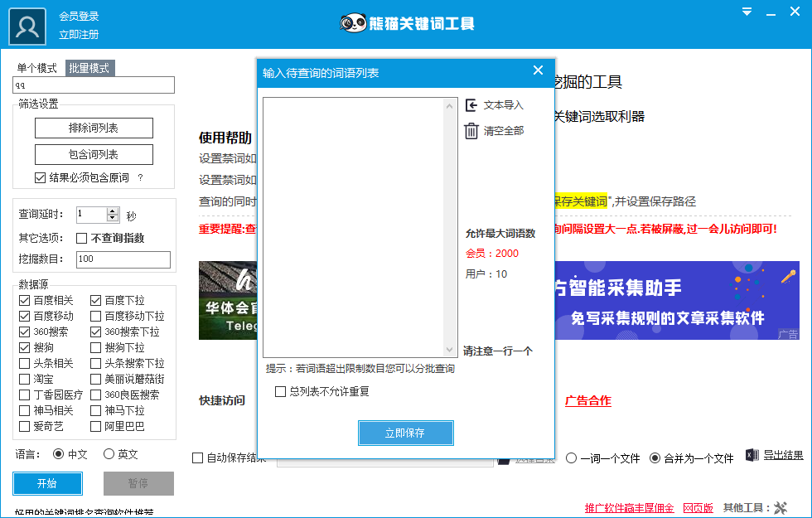
Task: Click the 开始 button
Action: [48, 483]
